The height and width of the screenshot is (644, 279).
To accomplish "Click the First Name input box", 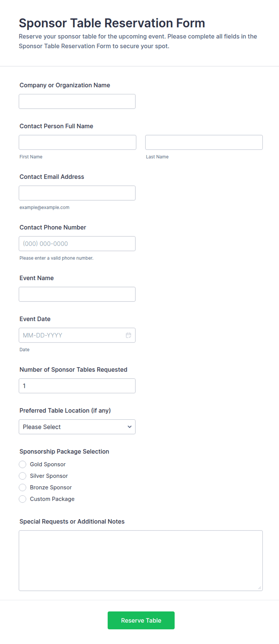I will (77, 142).
